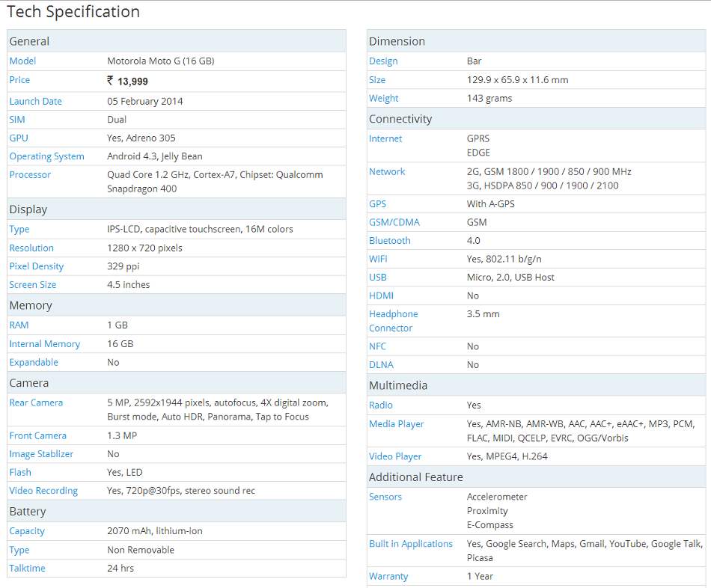Click battery Capacity link
The width and height of the screenshot is (711, 588).
pos(27,531)
